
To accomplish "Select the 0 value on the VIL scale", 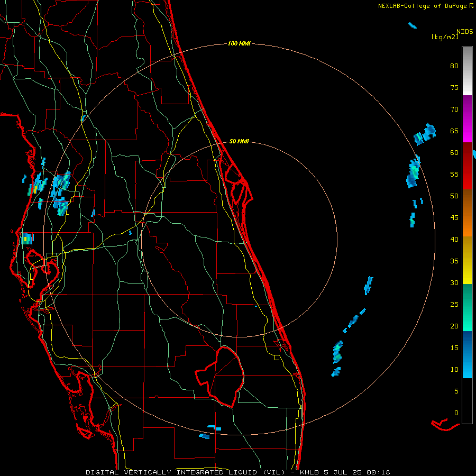I will [456, 413].
